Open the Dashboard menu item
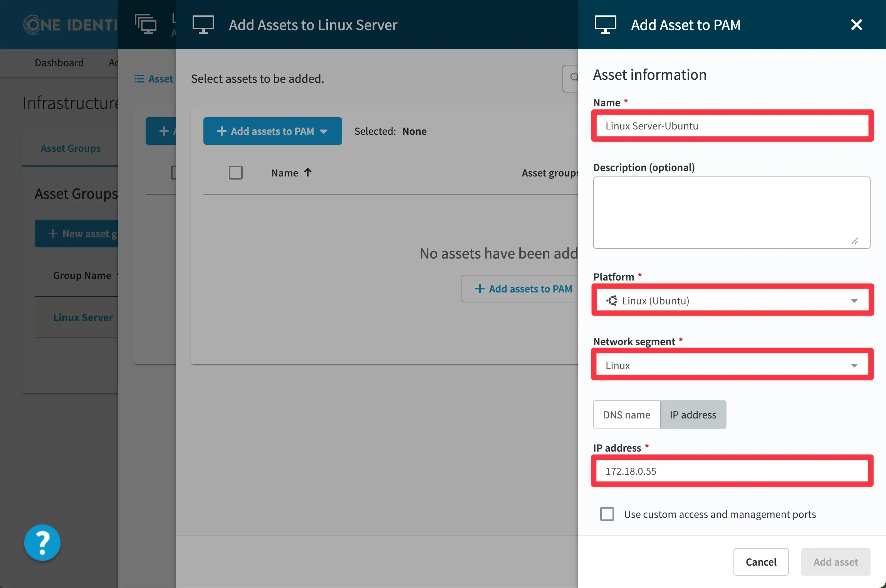Screen dimensions: 886x588 click(59, 62)
